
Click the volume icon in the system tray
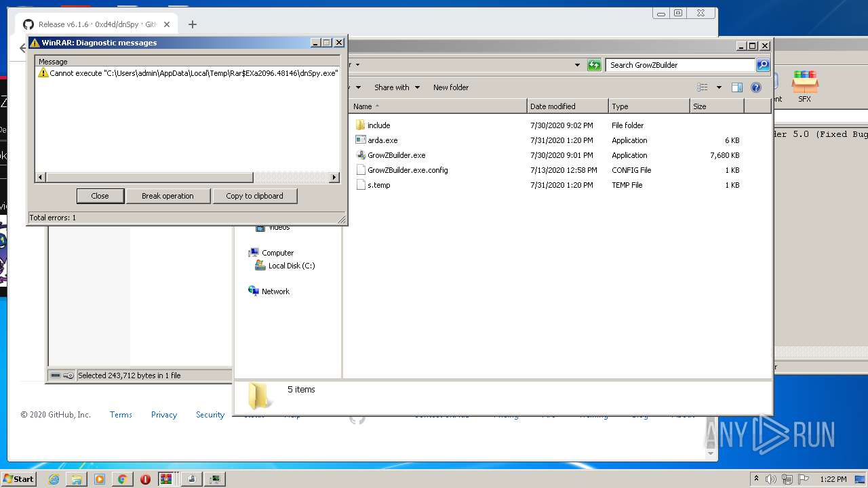tap(771, 479)
